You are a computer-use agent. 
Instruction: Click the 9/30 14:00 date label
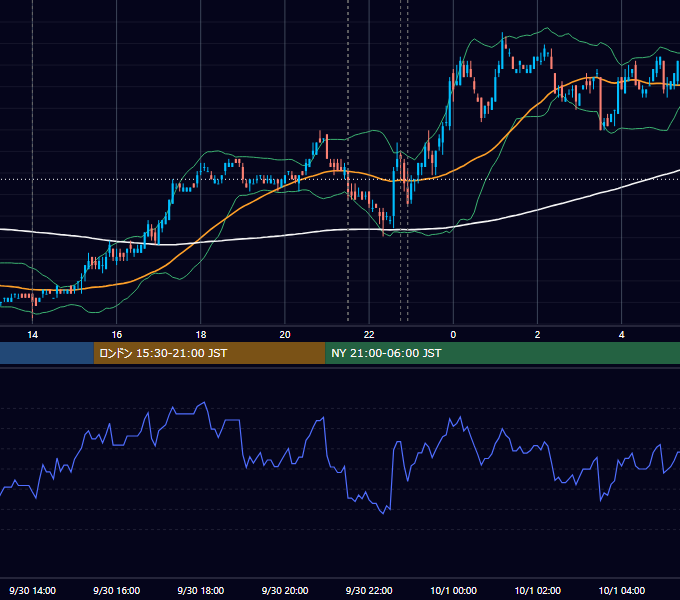tap(33, 590)
